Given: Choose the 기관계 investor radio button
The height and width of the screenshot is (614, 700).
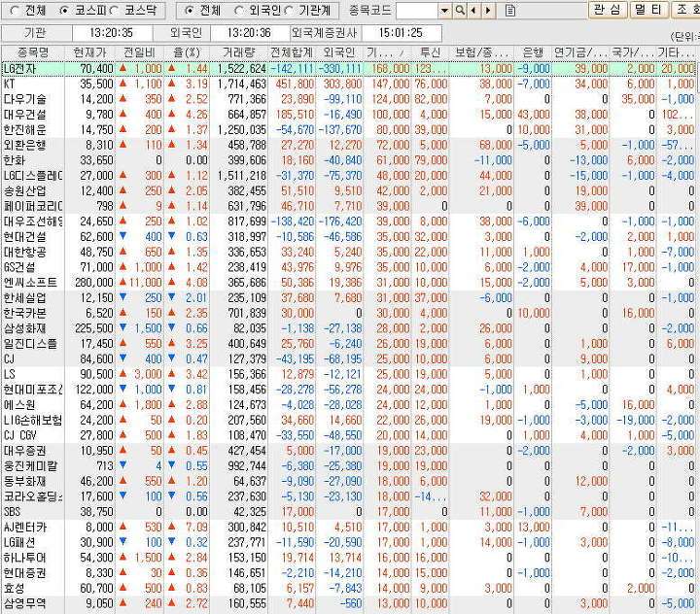Looking at the screenshot, I should coord(288,11).
